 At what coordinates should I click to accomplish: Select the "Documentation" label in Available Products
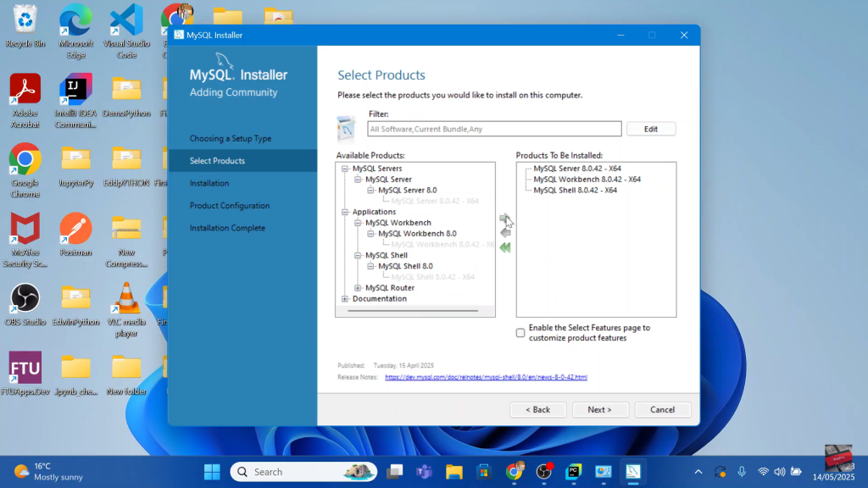click(x=380, y=299)
